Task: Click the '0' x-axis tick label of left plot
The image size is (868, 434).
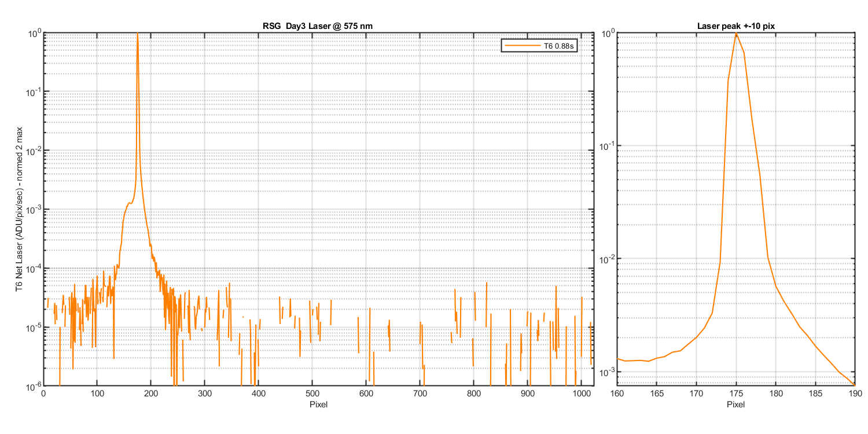Action: click(x=43, y=393)
